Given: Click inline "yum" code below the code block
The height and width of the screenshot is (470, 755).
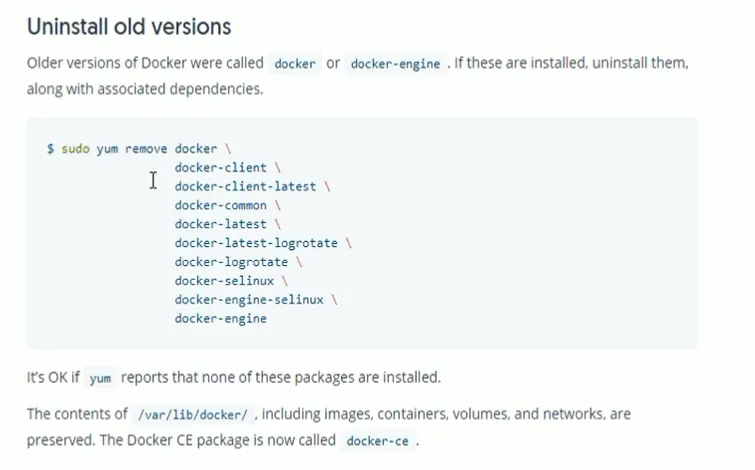Looking at the screenshot, I should pos(100,379).
